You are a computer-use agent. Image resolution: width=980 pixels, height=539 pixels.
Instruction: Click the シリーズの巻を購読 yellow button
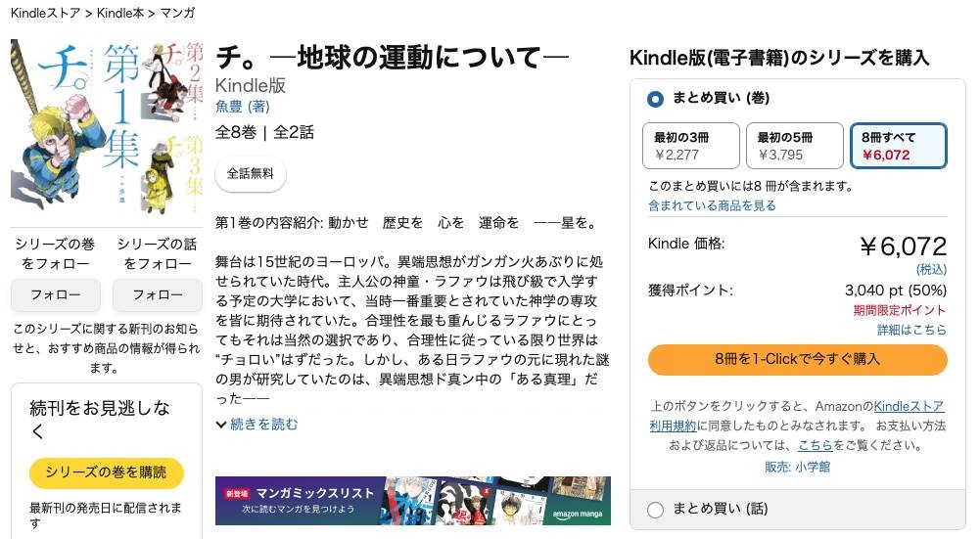[107, 472]
